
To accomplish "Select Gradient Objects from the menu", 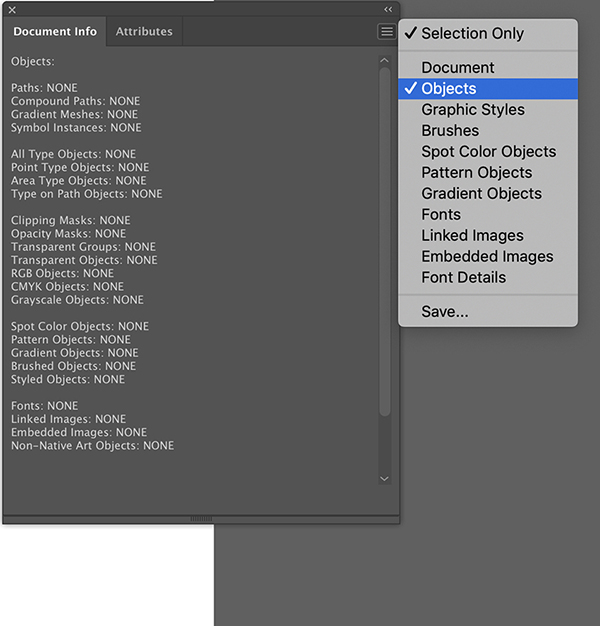I will coord(481,194).
